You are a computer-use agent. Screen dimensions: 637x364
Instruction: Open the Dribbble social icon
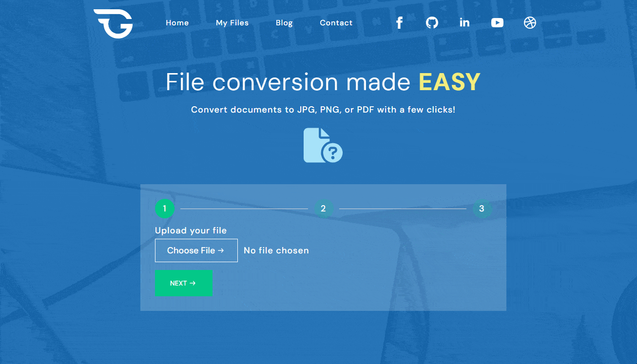coord(530,23)
